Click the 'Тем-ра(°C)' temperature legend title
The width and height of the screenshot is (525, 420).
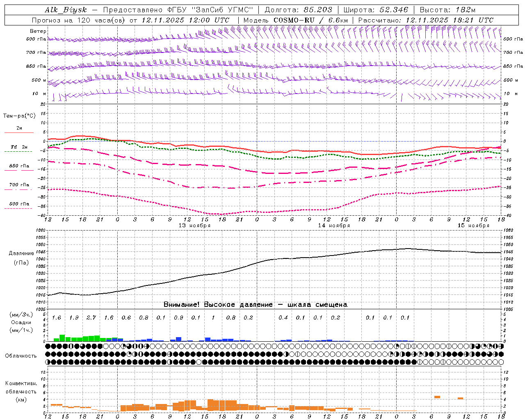click(x=19, y=116)
